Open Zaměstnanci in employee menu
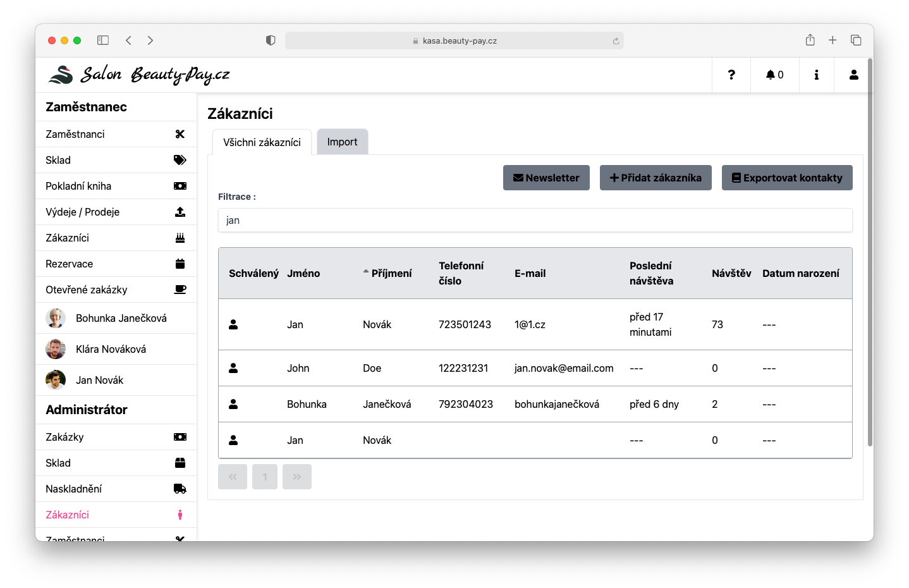Viewport: 909px width, 588px height. (x=116, y=134)
